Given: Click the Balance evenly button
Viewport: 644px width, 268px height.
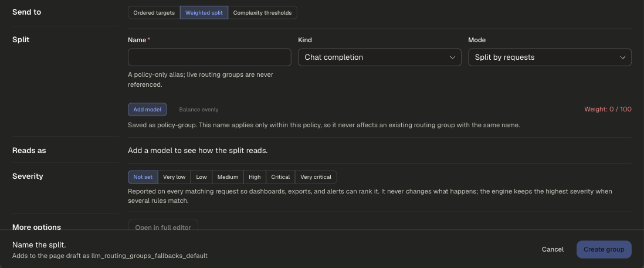Looking at the screenshot, I should (x=199, y=110).
